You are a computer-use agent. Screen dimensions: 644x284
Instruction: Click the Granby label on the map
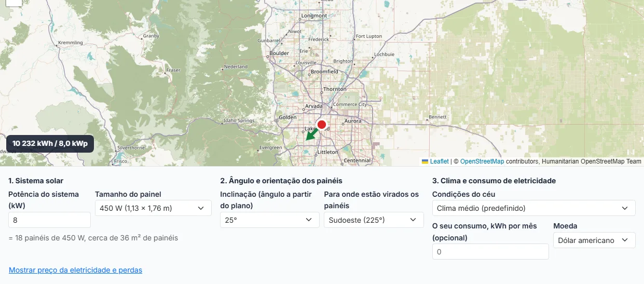(x=151, y=36)
